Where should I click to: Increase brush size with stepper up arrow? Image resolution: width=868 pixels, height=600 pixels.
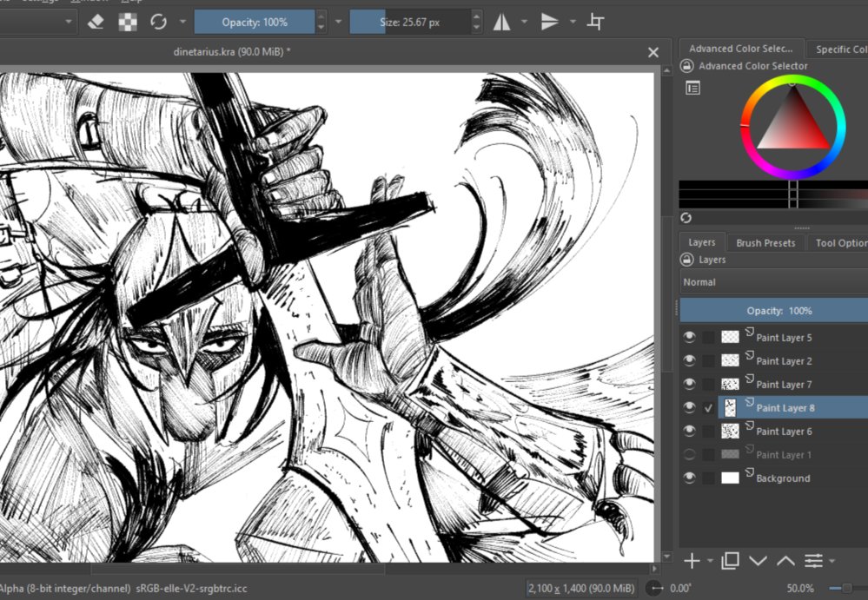[477, 16]
